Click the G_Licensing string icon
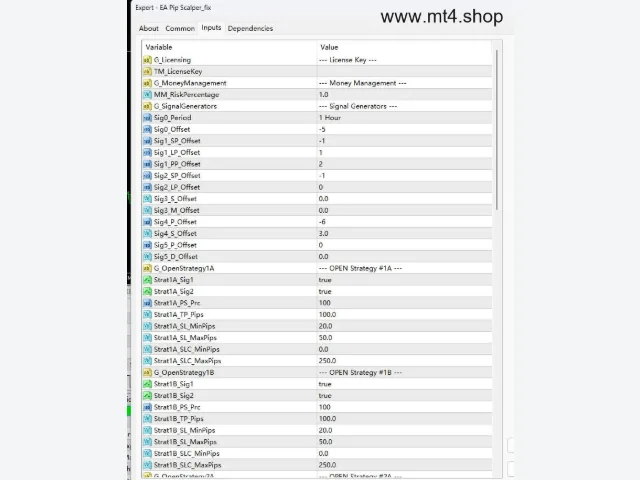Viewport: 640px width, 480px height. pyautogui.click(x=147, y=60)
